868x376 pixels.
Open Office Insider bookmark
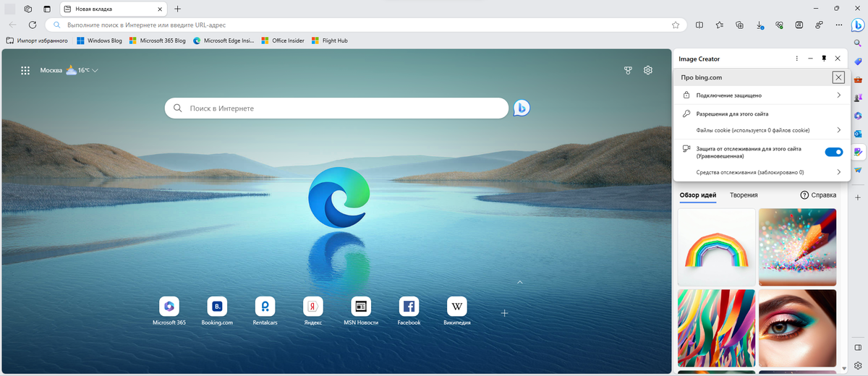(x=283, y=40)
